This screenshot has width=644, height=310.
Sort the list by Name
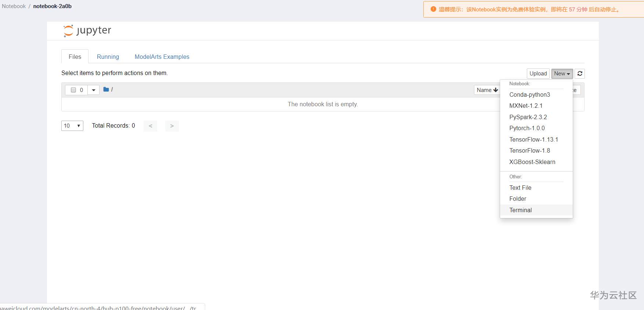coord(487,90)
